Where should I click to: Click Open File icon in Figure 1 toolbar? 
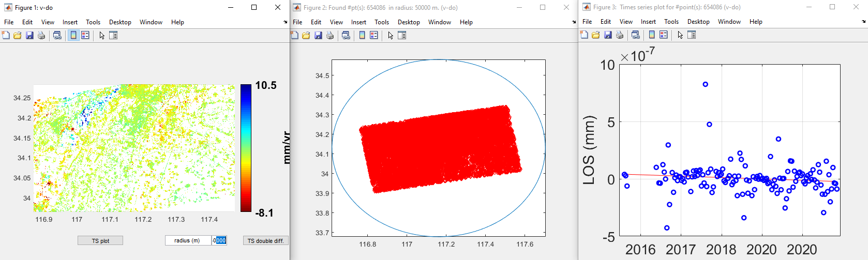[18, 35]
